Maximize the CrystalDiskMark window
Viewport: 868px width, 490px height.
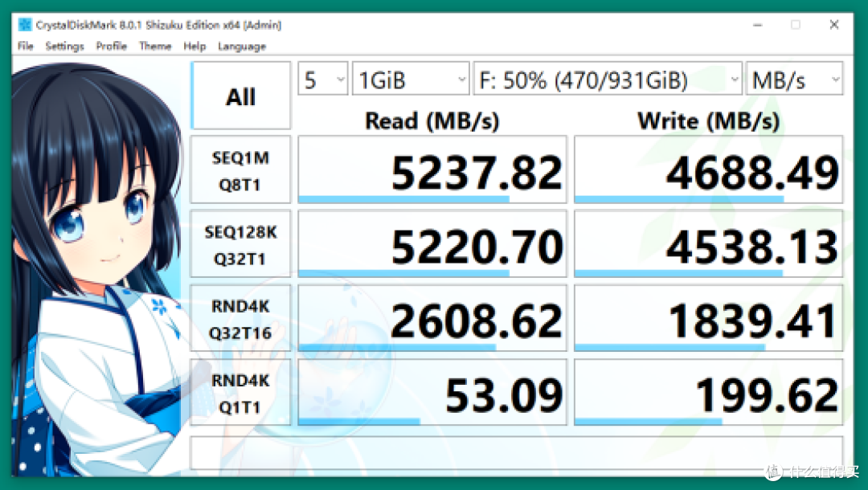pyautogui.click(x=796, y=25)
